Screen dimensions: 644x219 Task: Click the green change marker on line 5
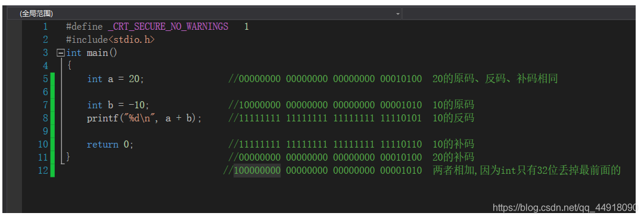pos(52,79)
